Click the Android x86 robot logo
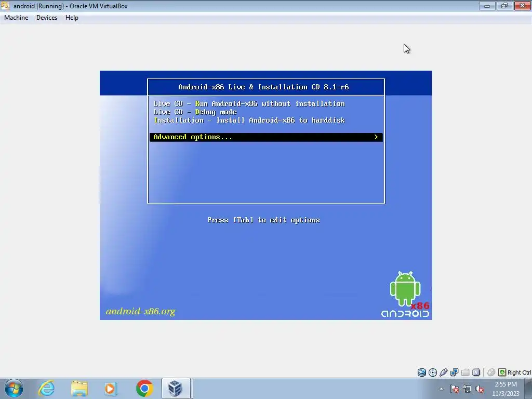This screenshot has width=532, height=399. point(405,294)
